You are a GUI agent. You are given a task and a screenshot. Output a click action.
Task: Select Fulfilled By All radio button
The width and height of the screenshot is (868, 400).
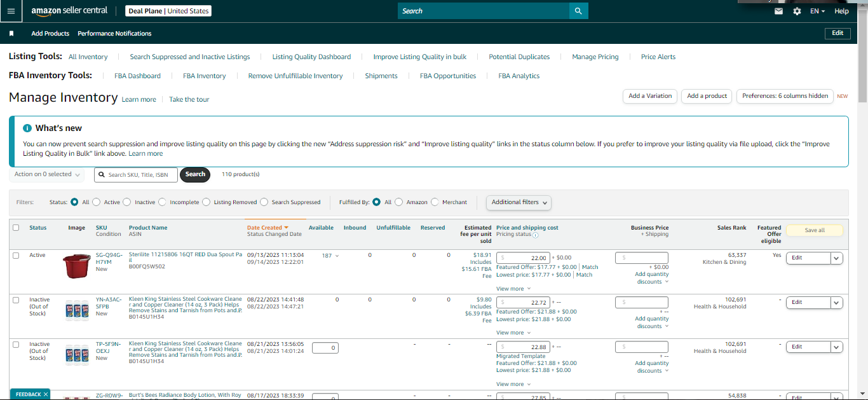point(377,202)
